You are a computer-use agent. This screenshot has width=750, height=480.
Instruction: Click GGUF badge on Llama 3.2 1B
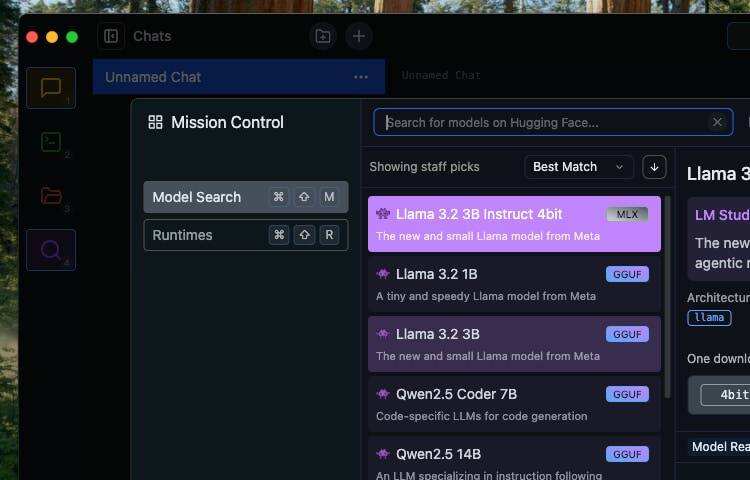[627, 274]
